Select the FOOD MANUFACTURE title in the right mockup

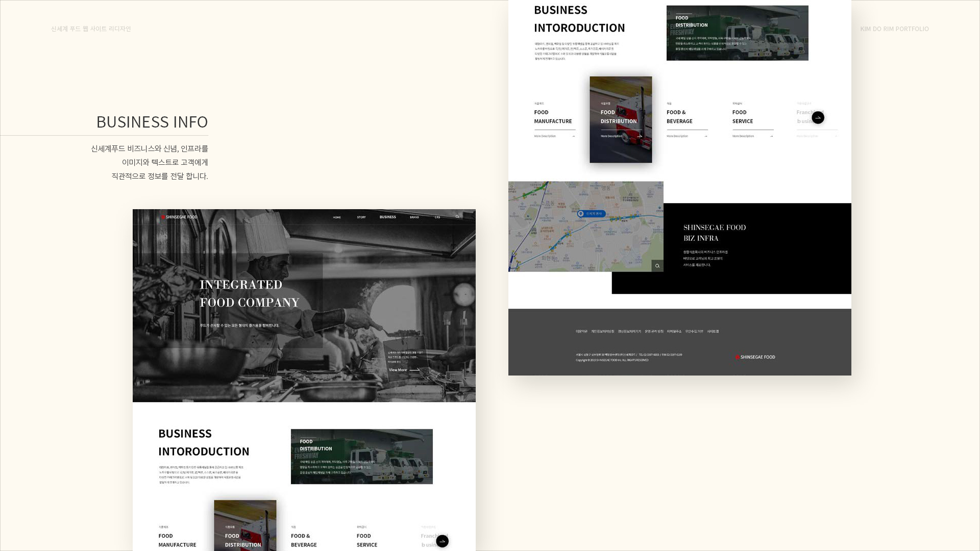(553, 117)
